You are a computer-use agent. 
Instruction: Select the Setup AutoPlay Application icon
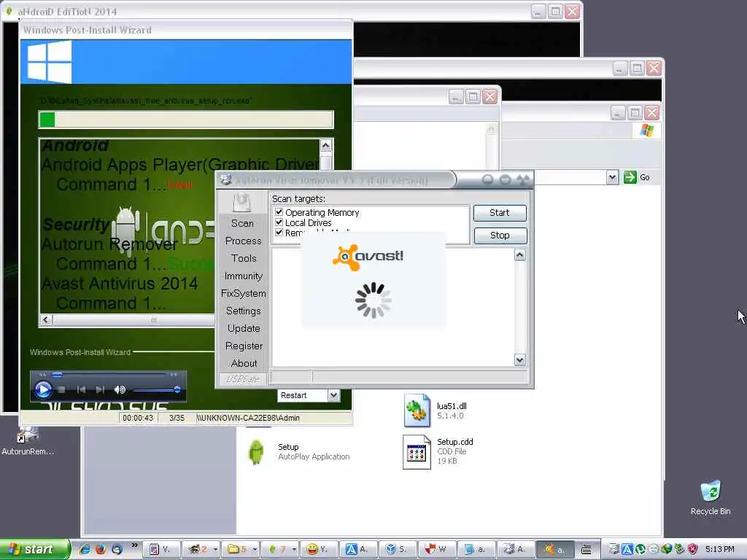tap(256, 451)
